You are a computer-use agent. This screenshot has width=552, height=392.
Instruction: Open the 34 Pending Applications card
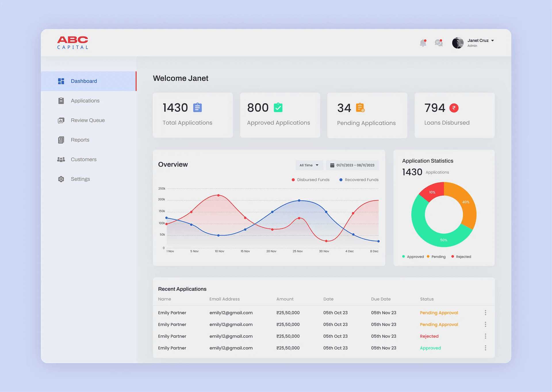[x=367, y=115]
